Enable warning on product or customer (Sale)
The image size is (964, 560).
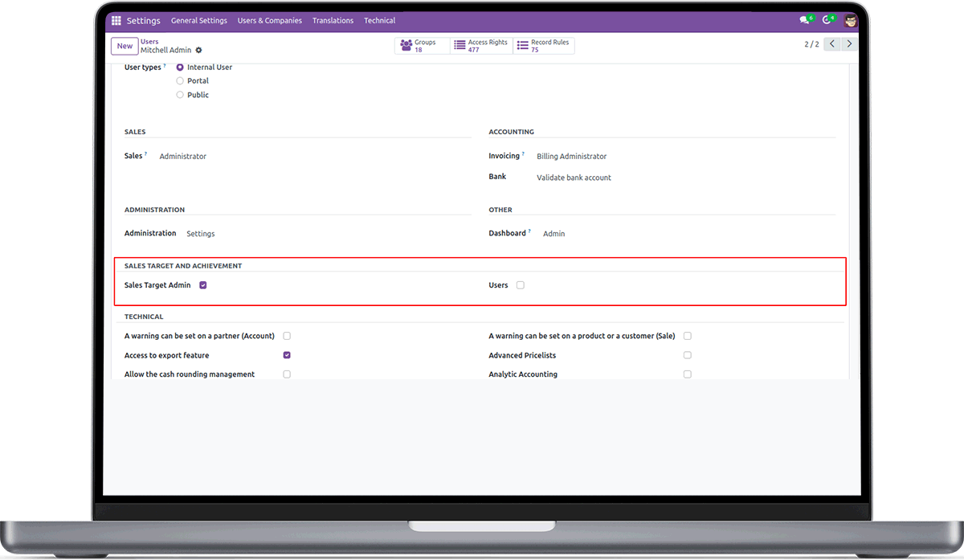click(x=687, y=336)
